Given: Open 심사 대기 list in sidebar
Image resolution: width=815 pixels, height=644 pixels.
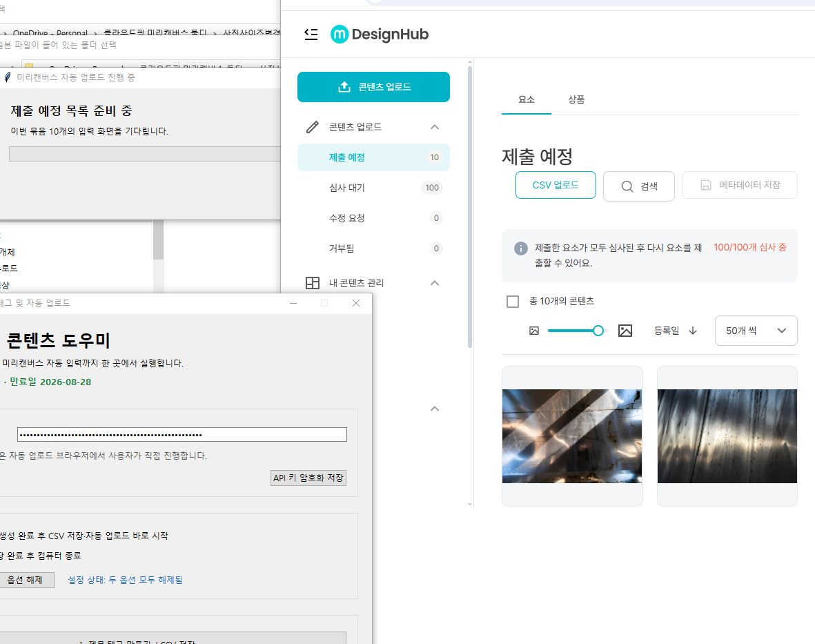Looking at the screenshot, I should point(373,188).
